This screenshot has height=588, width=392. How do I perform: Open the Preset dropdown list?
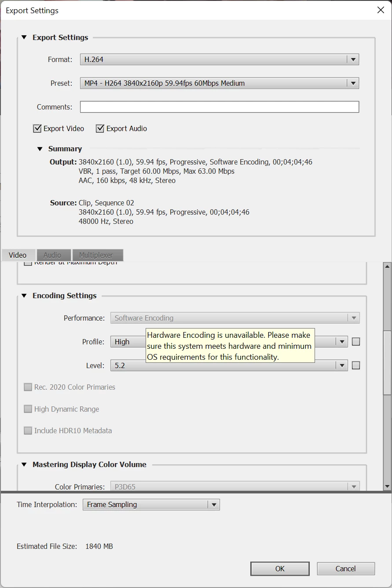219,83
